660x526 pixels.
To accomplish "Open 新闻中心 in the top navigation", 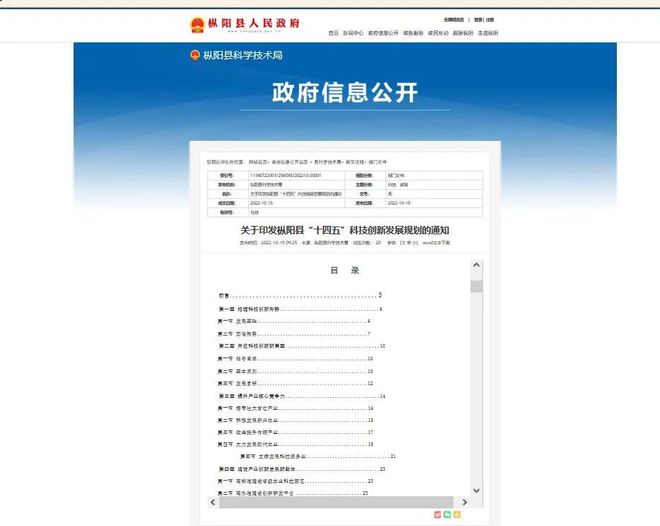I will [353, 33].
